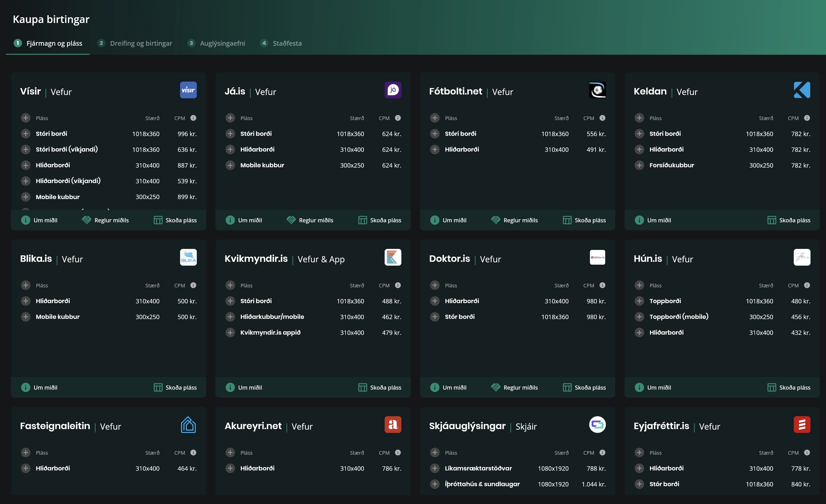Open Um miðil for Blika.is
The image size is (826, 504).
point(39,387)
